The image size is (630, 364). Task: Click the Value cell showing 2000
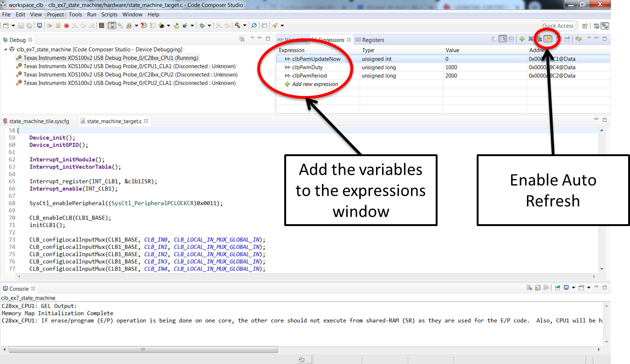point(485,76)
